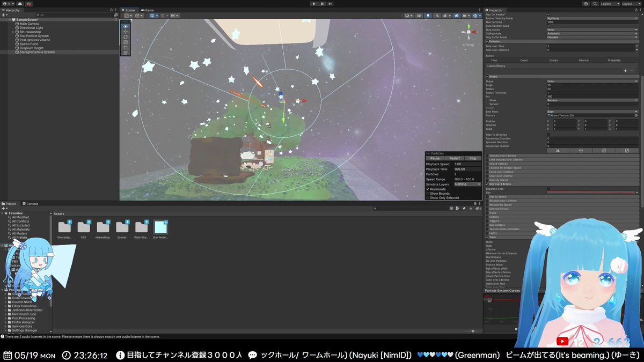Select the View tool in scene overlay
644x362 pixels.
tap(126, 26)
